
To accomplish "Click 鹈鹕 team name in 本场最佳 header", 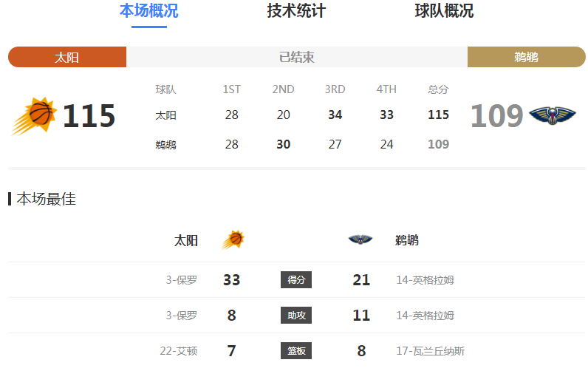I will (x=407, y=240).
